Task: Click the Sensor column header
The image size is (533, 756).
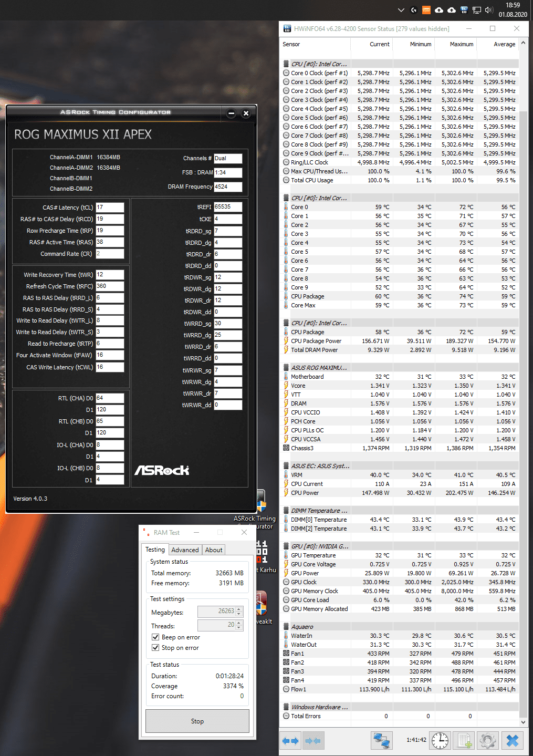Action: point(315,44)
